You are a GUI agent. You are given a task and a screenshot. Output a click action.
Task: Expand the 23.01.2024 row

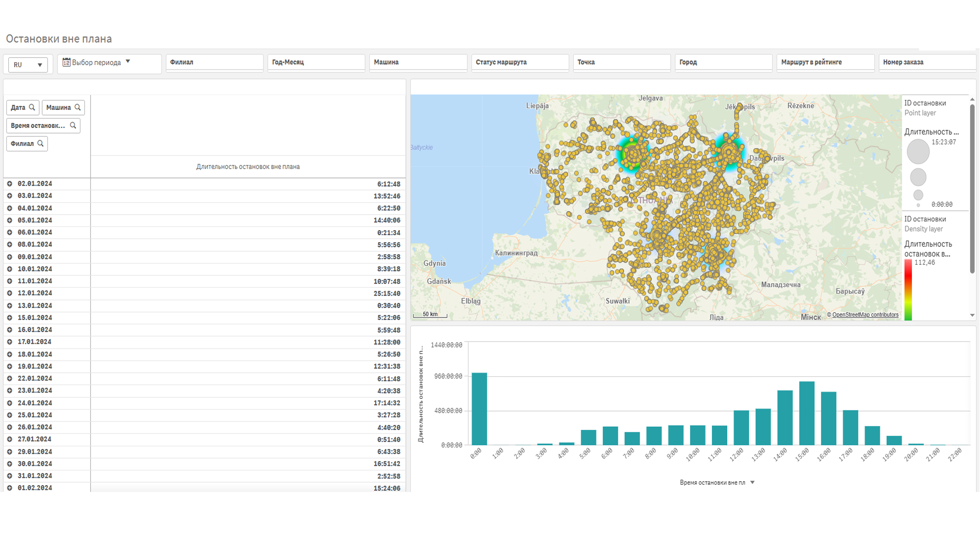(9, 391)
